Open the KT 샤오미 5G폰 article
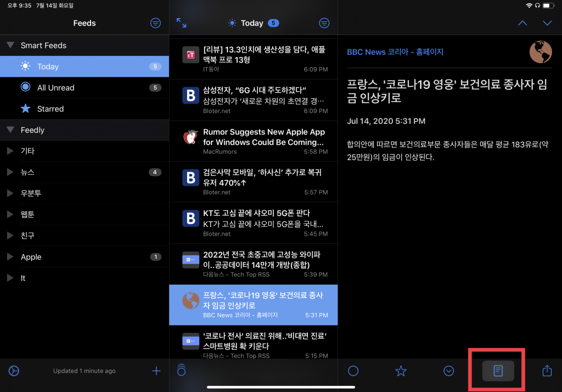This screenshot has height=392, width=562. pyautogui.click(x=254, y=223)
